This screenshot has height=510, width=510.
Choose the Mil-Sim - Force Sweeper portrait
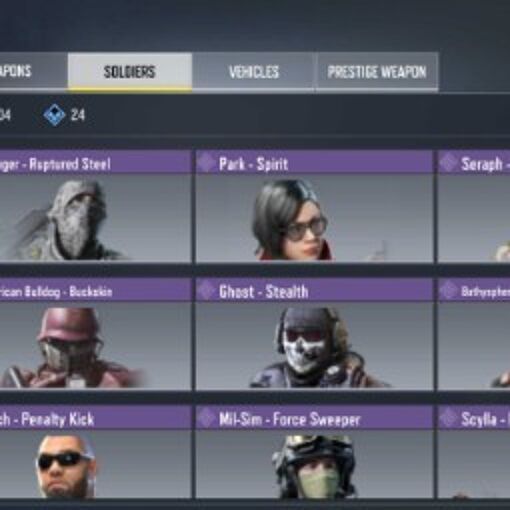pyautogui.click(x=314, y=464)
